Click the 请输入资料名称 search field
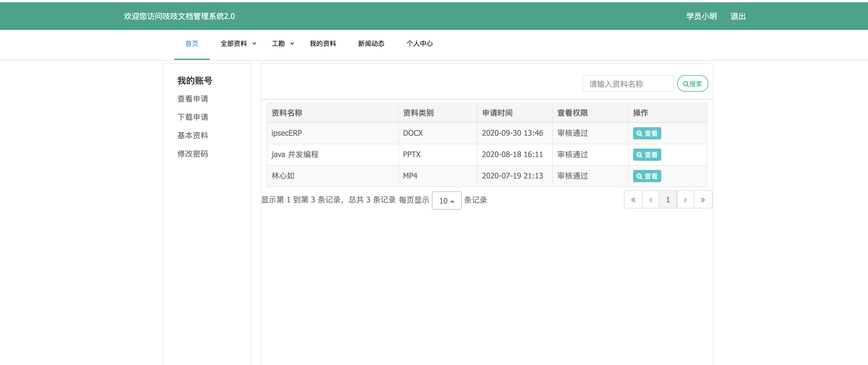 click(x=627, y=84)
